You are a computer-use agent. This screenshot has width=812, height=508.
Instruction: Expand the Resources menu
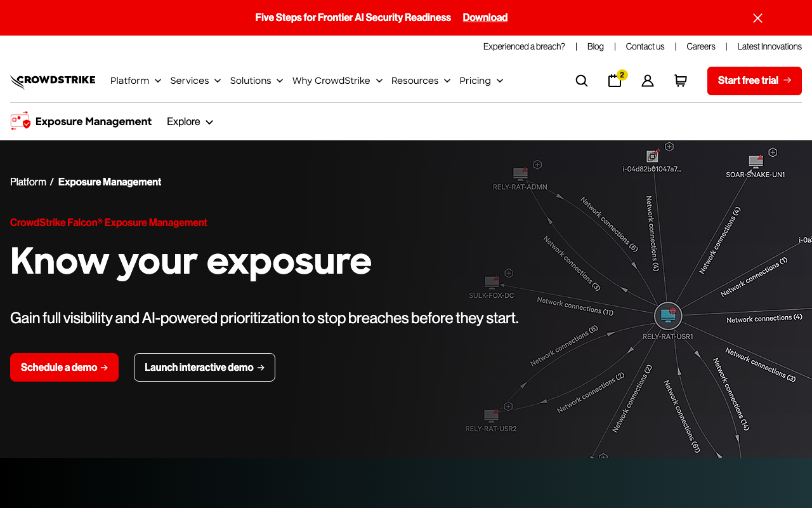click(421, 81)
